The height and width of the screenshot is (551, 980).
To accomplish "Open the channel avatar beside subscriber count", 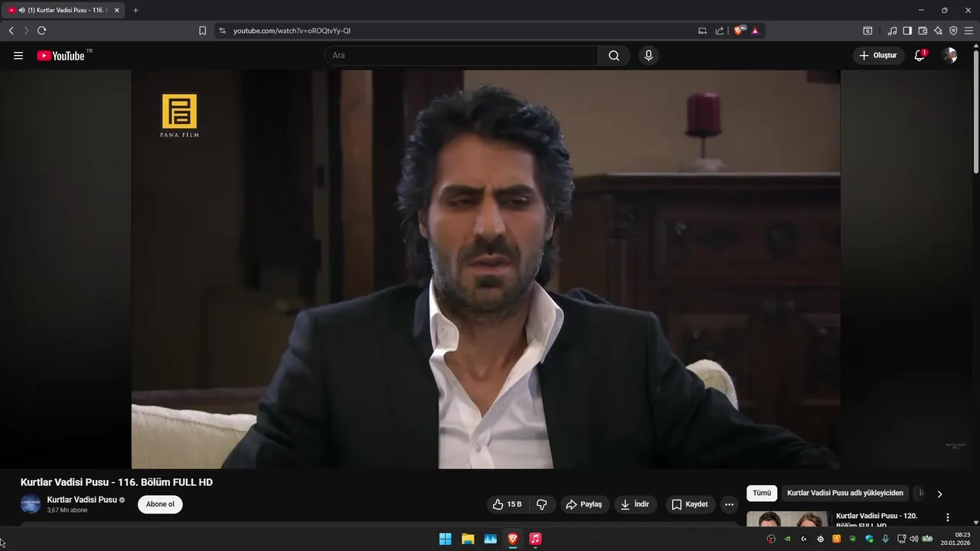I will 31,504.
